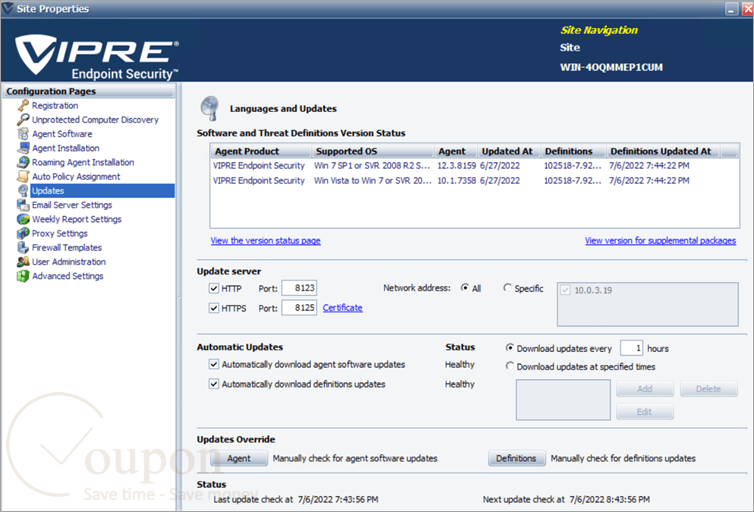Click the User Administration people icon
This screenshot has width=754, height=512.
click(23, 262)
